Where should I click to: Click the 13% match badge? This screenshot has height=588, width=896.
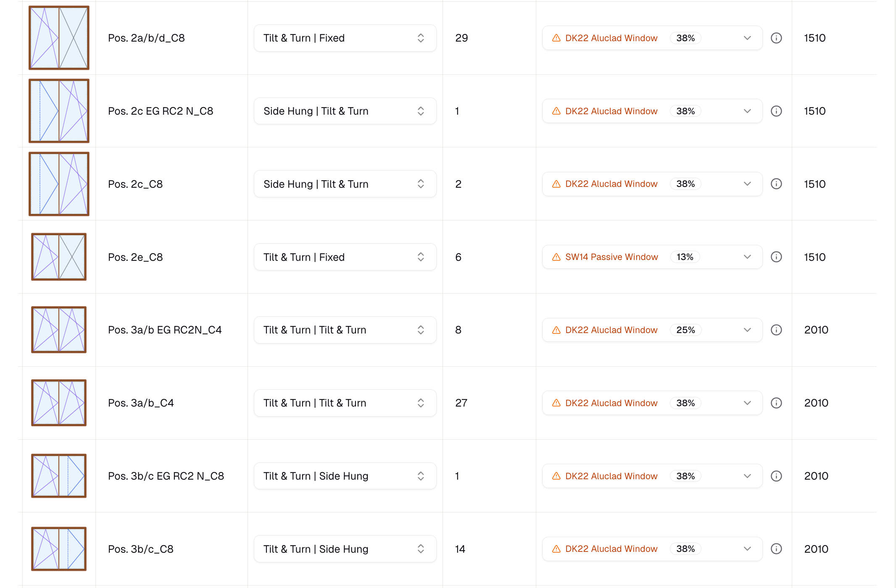coord(685,257)
